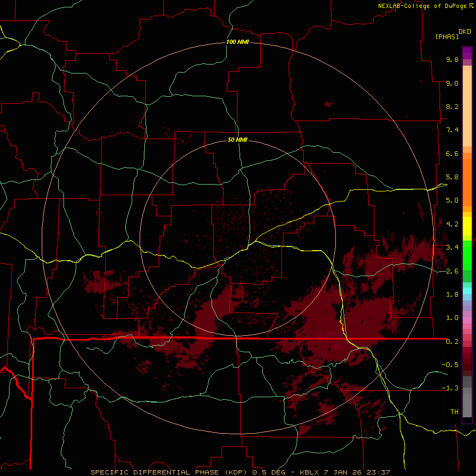This screenshot has width=476, height=476.
Task: Click the 9.8 value on the color scale
Action: point(452,59)
